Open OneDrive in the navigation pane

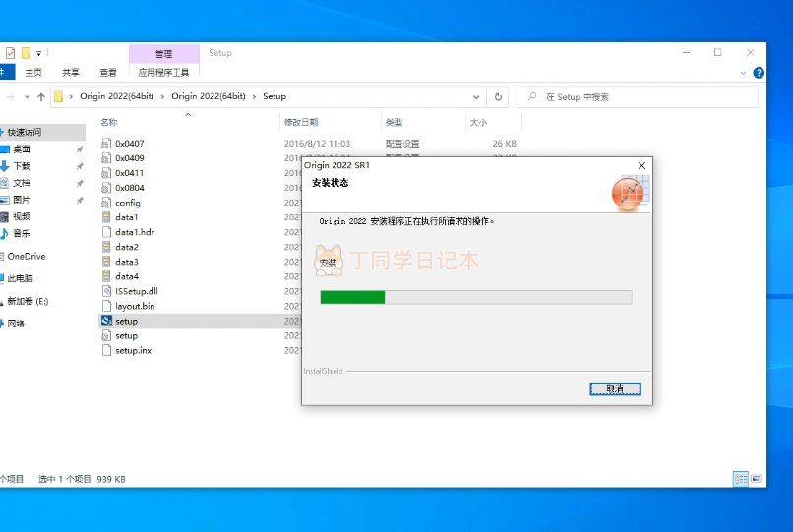pyautogui.click(x=27, y=256)
